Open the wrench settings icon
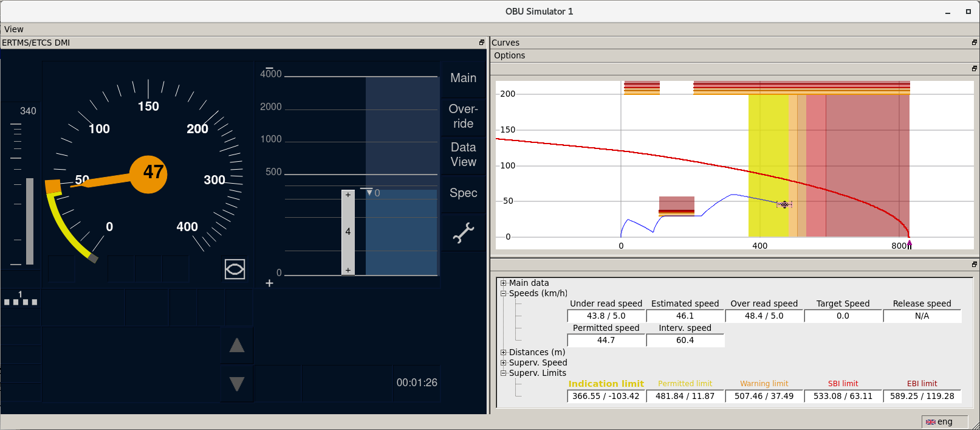The image size is (980, 430). click(463, 233)
